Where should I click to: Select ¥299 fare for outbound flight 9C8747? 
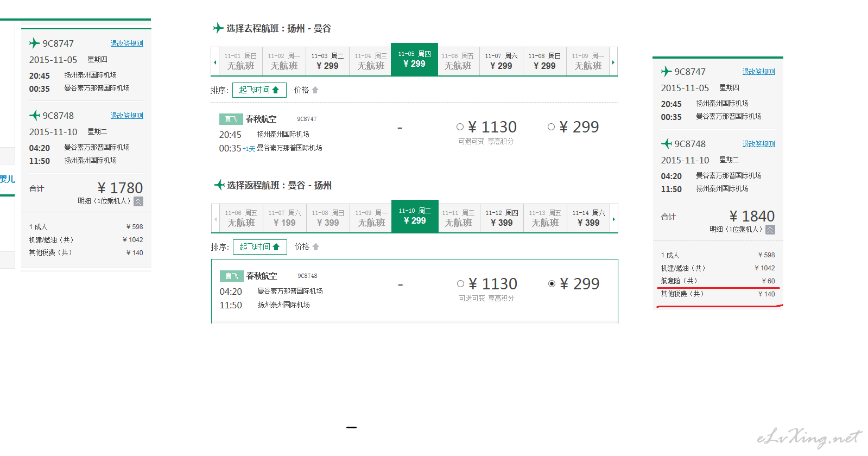coord(551,127)
